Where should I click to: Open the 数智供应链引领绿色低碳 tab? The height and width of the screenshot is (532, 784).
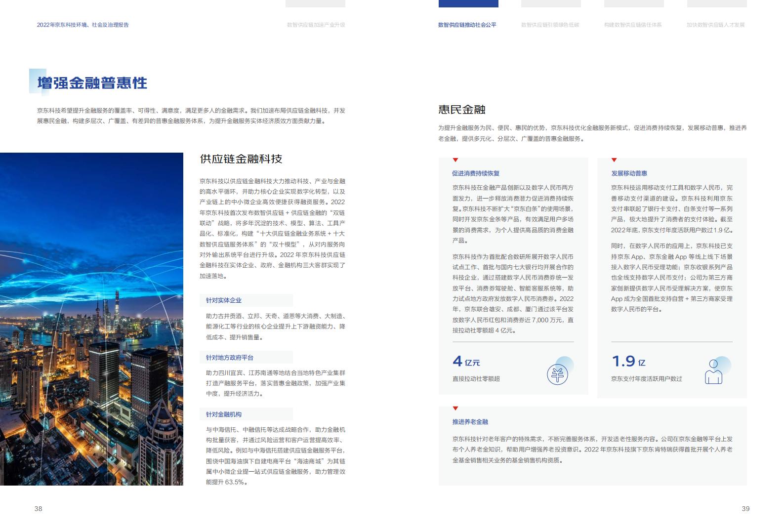[550, 25]
